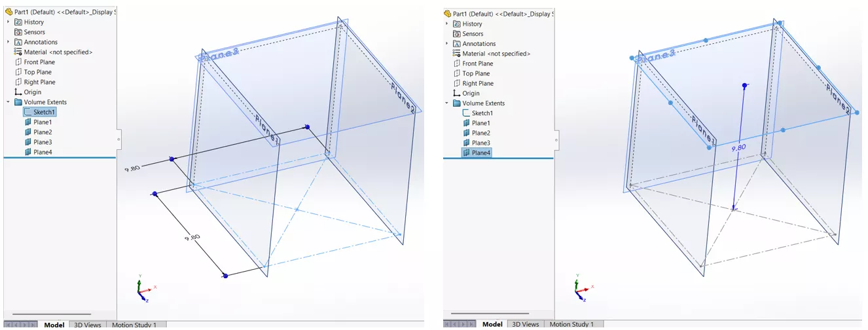Select 'Plane3' text in right screenshot tree
The width and height of the screenshot is (868, 330).
[x=482, y=143]
